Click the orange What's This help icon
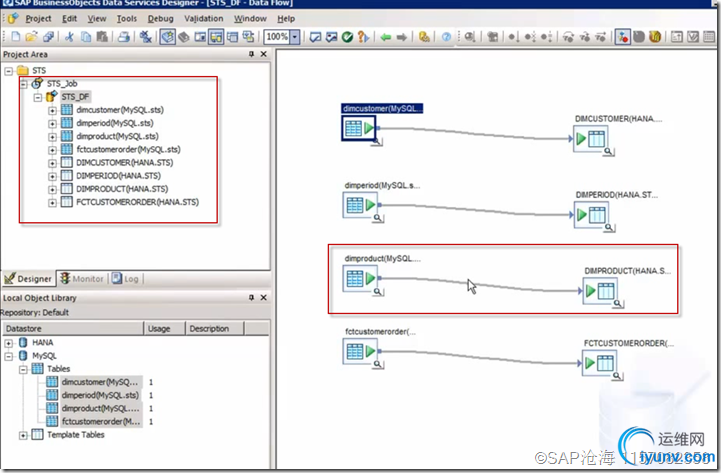 363,37
